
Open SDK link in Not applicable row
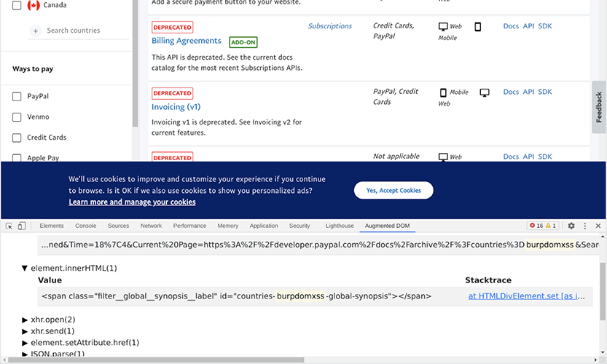(x=545, y=157)
